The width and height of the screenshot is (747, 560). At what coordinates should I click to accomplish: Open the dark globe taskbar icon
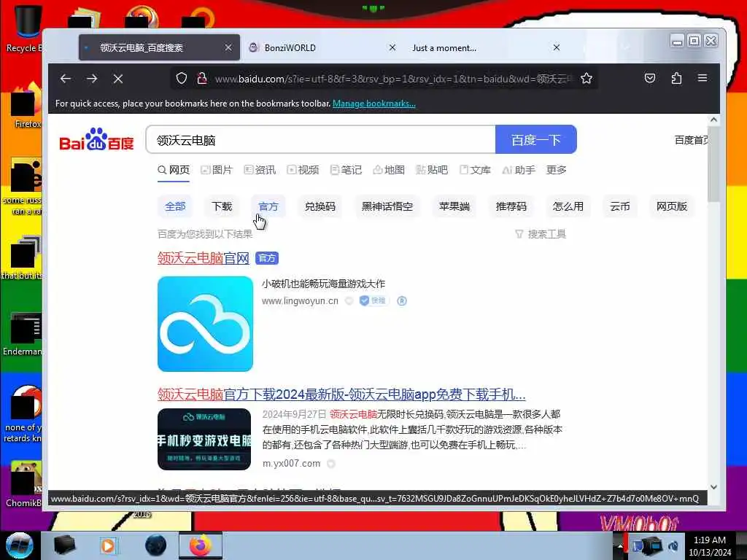[x=156, y=545]
